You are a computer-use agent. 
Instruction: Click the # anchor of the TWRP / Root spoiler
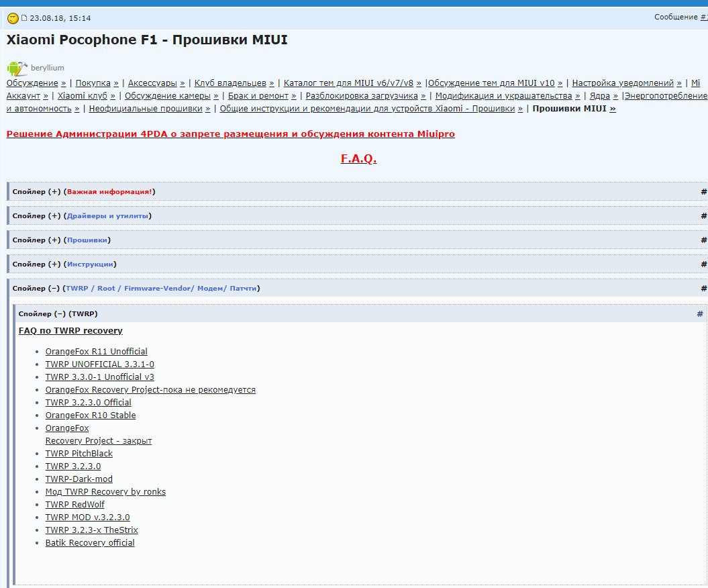coord(703,288)
